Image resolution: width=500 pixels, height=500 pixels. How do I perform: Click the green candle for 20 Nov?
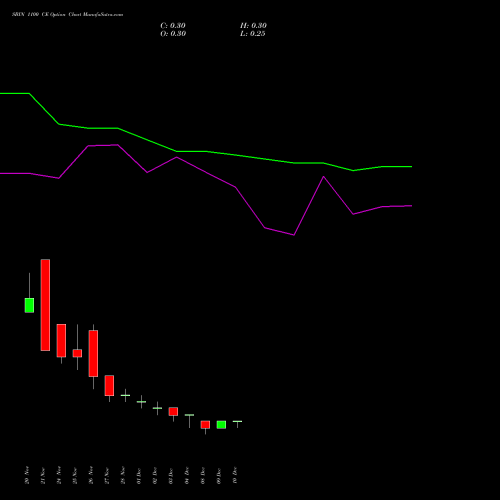pos(29,305)
